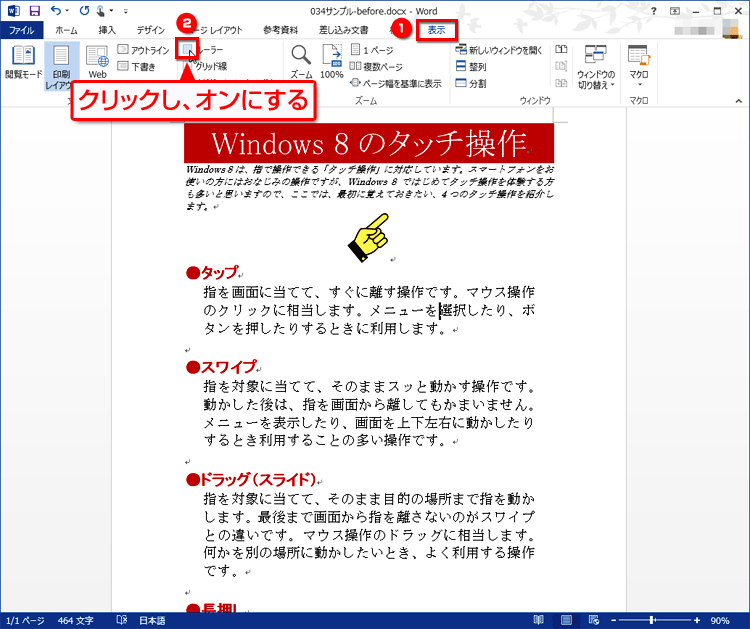Switch to the ホーム tab
750x629 pixels.
[66, 30]
